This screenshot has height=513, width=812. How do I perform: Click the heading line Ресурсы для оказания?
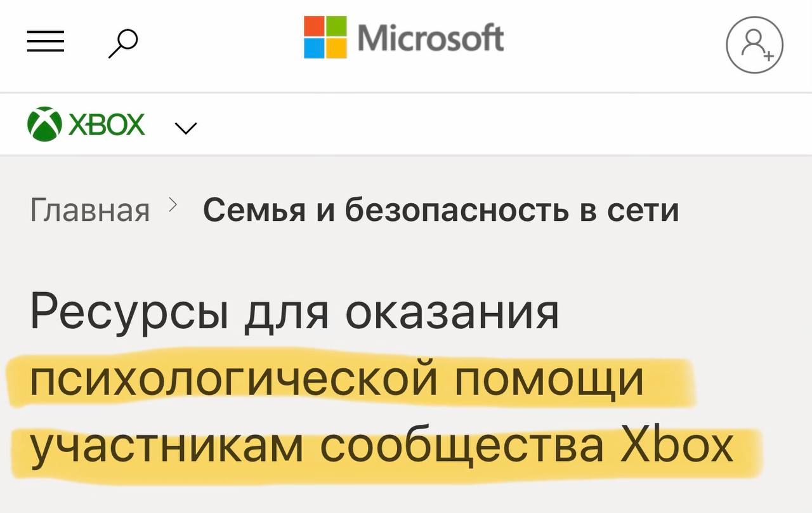click(x=294, y=312)
